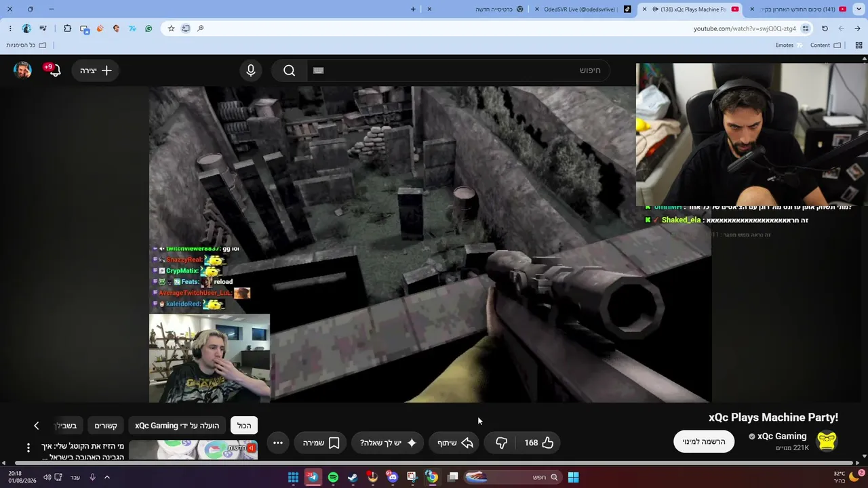Open options menu for the suggested video
868x488 pixels.
tap(28, 447)
